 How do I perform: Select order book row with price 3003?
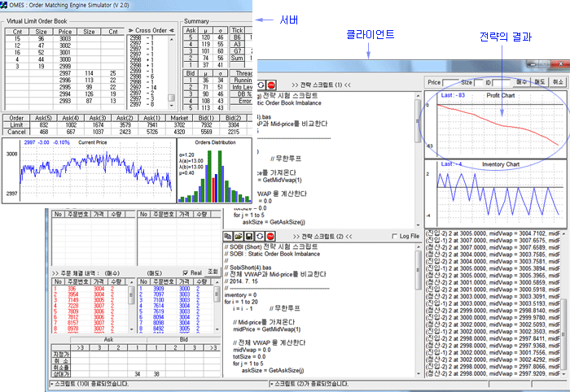(65, 38)
